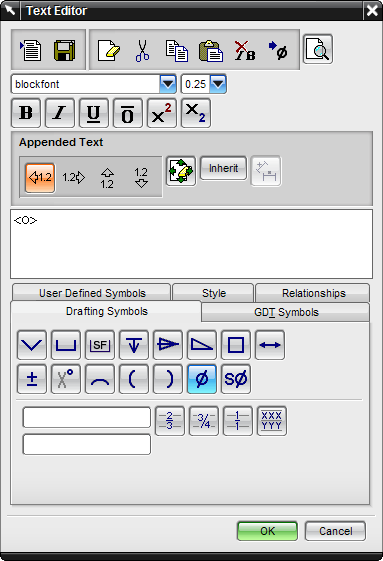
Task: Confirm with the OK button
Action: point(267,531)
